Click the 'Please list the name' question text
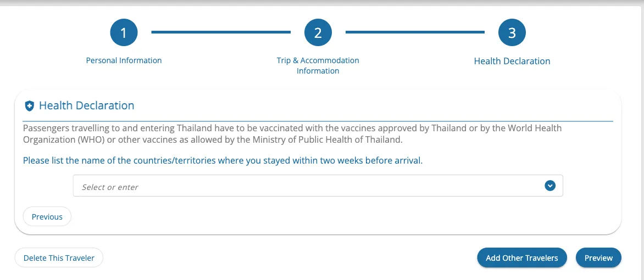The width and height of the screenshot is (644, 280). pyautogui.click(x=223, y=160)
